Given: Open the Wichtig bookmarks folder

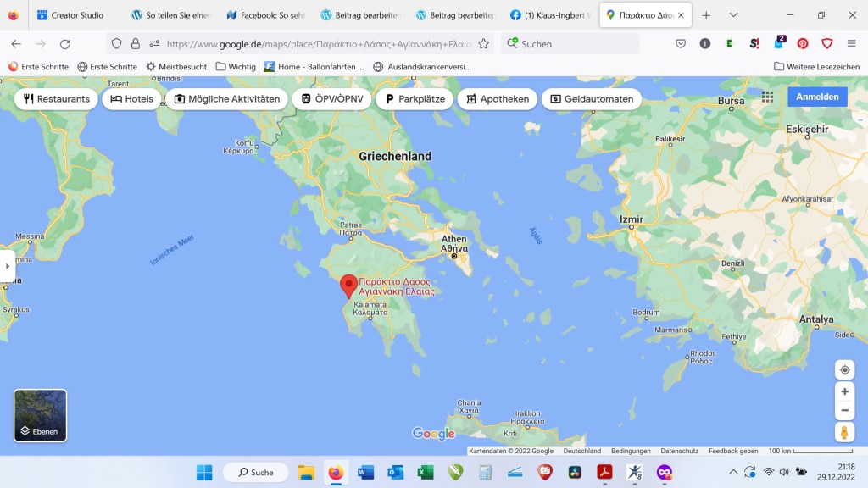Looking at the screenshot, I should [236, 66].
